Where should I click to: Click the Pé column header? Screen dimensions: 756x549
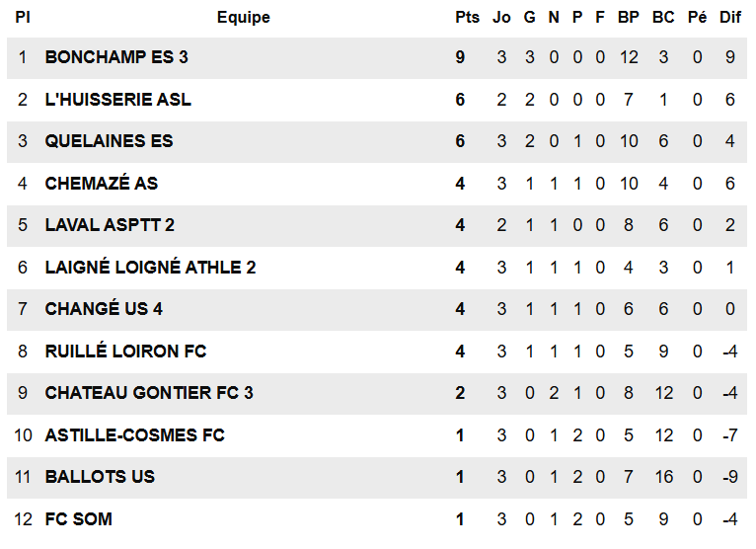(x=697, y=17)
